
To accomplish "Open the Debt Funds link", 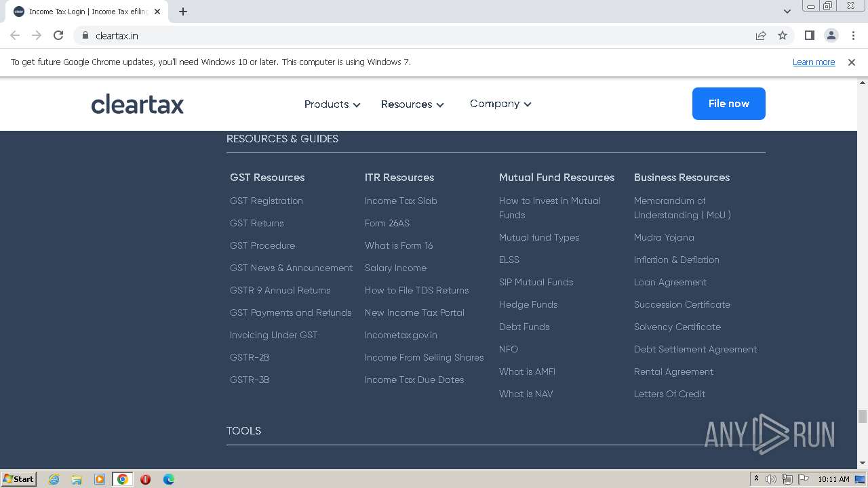I will (524, 327).
